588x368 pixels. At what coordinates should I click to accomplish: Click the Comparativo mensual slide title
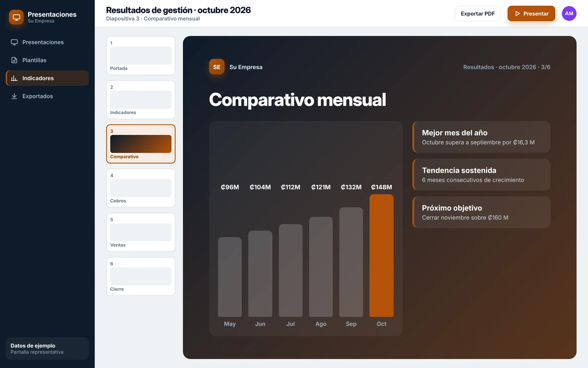pyautogui.click(x=297, y=100)
